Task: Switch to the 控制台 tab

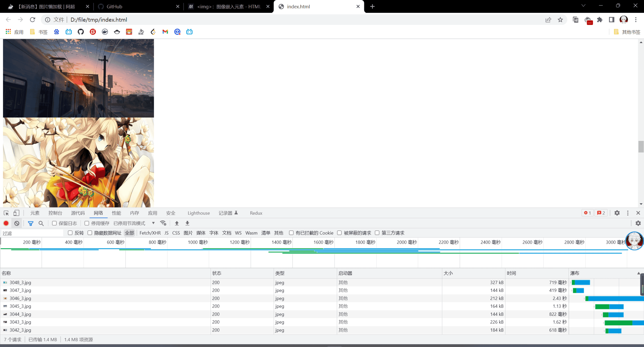Action: pyautogui.click(x=55, y=213)
